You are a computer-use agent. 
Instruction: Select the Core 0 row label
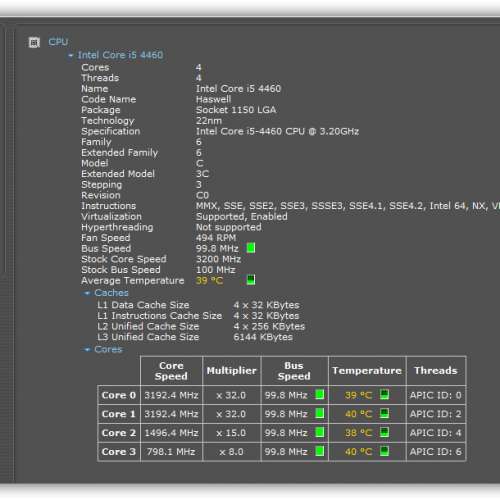point(119,395)
